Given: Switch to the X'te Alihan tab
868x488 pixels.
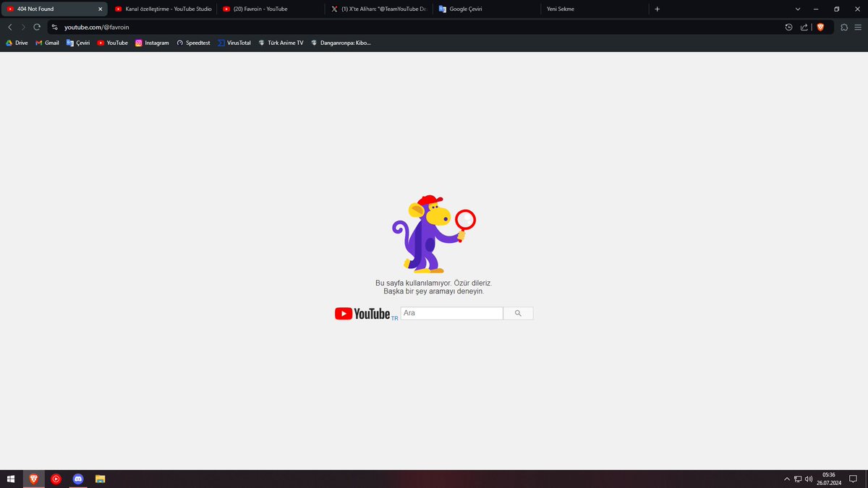Looking at the screenshot, I should [x=378, y=9].
